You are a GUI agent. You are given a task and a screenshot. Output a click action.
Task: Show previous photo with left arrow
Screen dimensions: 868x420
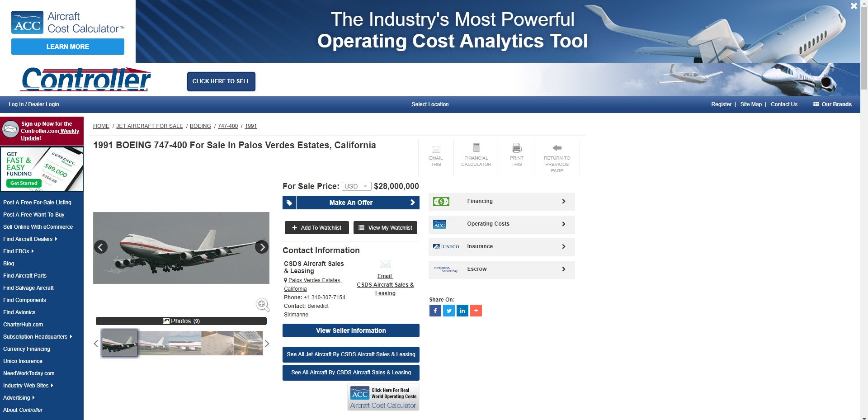101,247
